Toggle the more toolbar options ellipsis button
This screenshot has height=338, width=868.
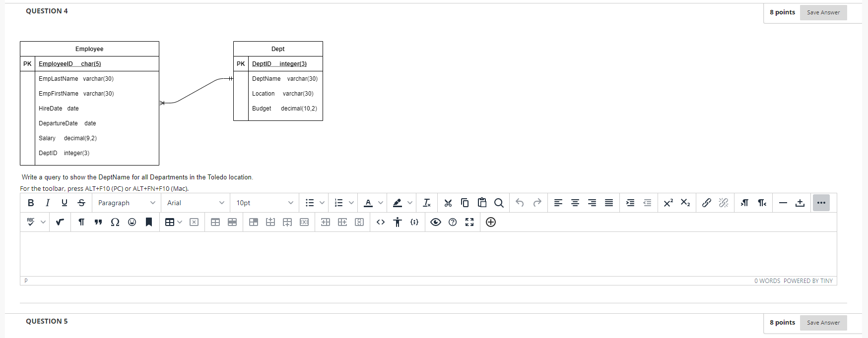click(821, 203)
